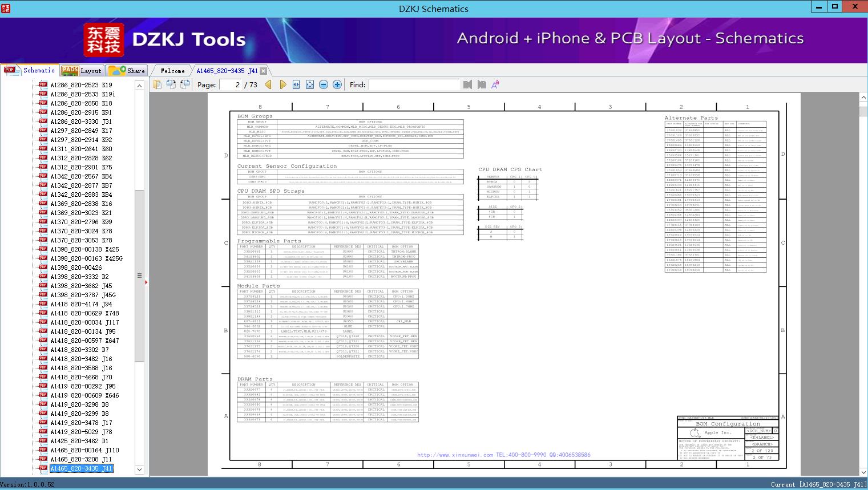Find next match icon
The height and width of the screenshot is (490, 868).
point(482,84)
